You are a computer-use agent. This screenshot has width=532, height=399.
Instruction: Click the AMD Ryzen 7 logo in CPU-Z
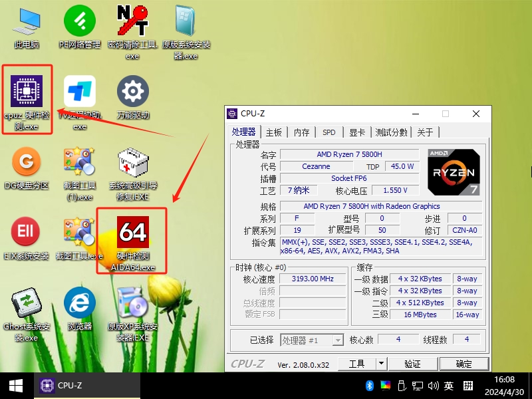(x=454, y=172)
